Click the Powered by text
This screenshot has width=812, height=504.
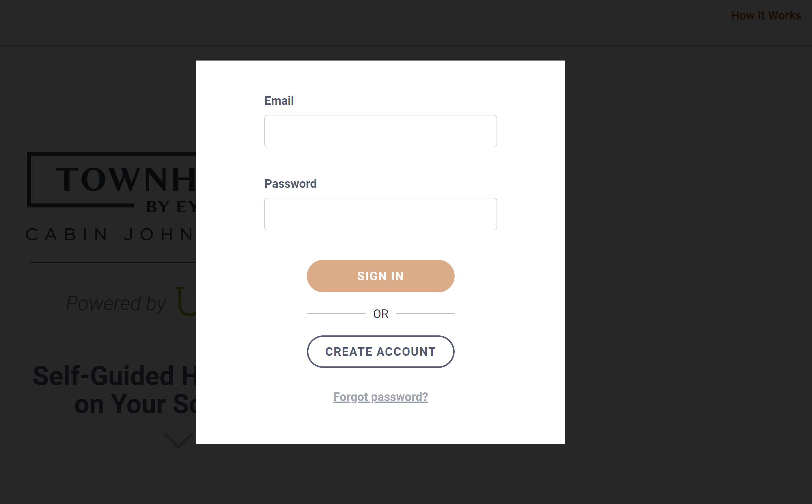click(x=116, y=303)
